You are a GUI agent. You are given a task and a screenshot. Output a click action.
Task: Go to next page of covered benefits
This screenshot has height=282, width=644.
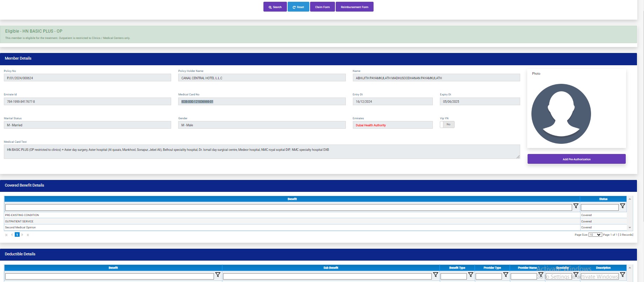coord(22,235)
